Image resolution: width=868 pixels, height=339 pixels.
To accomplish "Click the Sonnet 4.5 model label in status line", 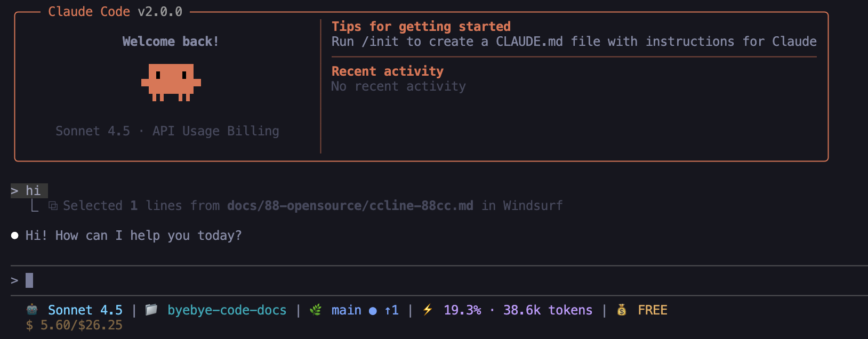I will pyautogui.click(x=85, y=310).
